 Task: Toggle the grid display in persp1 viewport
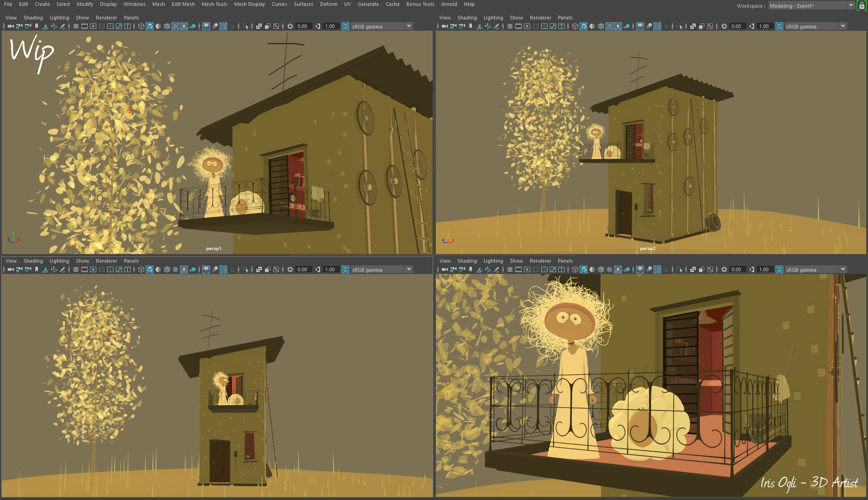click(x=75, y=26)
